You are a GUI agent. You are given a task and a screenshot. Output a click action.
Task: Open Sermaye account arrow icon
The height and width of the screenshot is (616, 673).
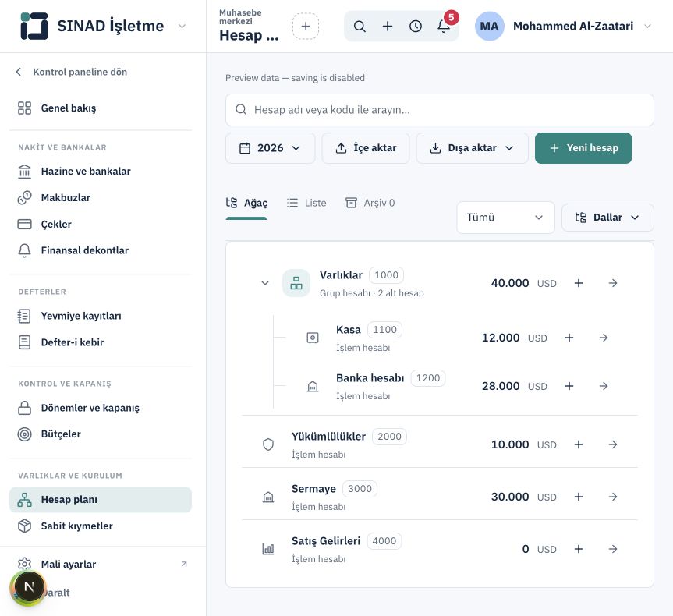(613, 497)
